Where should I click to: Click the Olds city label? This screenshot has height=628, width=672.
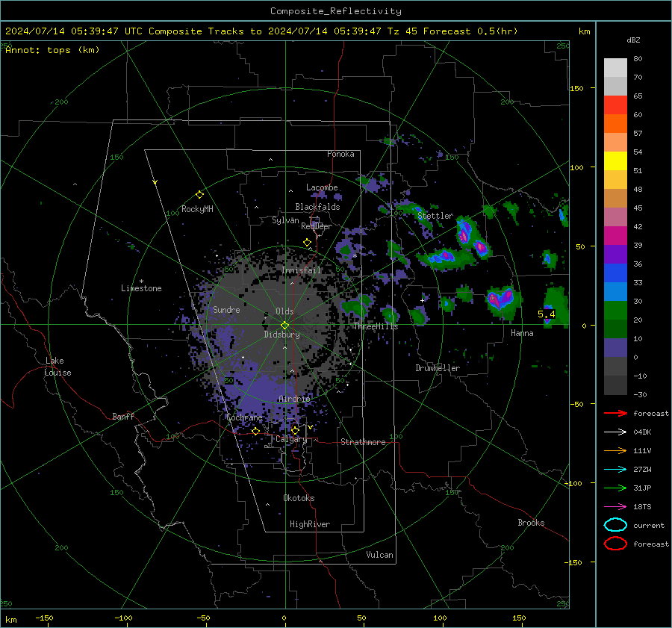[x=284, y=311]
